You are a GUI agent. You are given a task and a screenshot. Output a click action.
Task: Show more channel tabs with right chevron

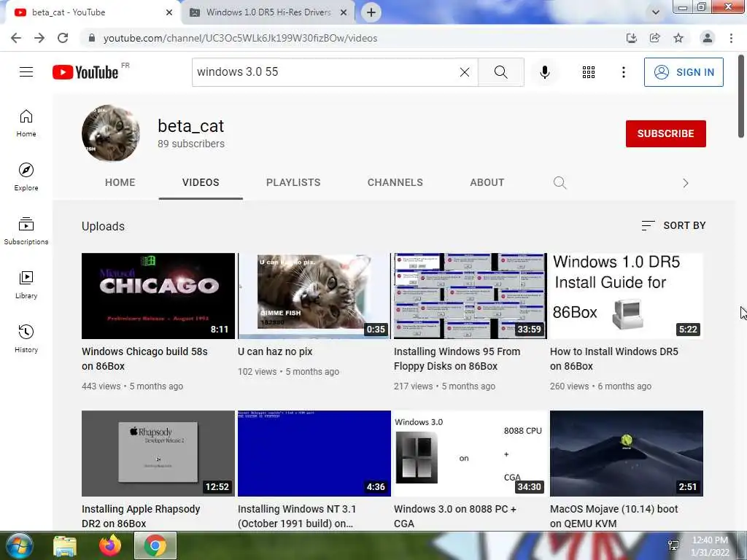click(x=686, y=183)
